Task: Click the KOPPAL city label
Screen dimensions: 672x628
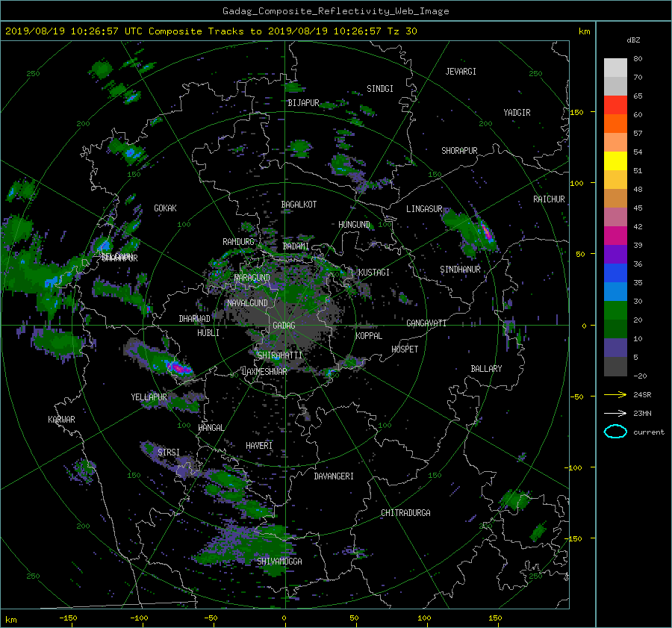Action: point(369,335)
